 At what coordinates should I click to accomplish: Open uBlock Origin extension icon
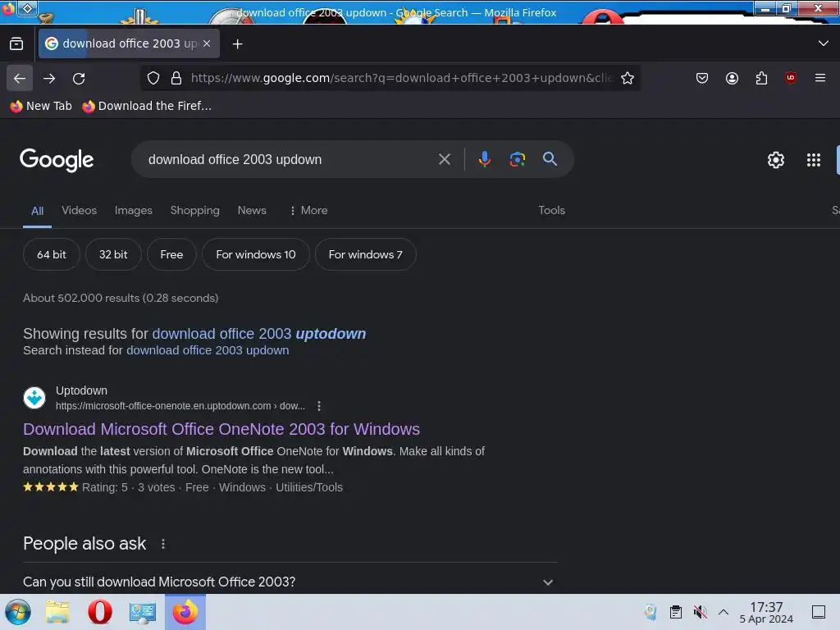tap(791, 78)
